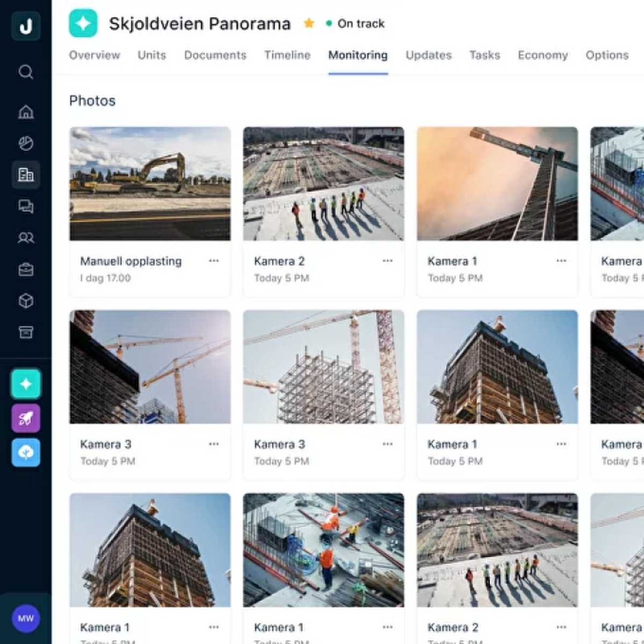Switch to the Tasks tab
Viewport: 644px width, 644px height.
point(485,55)
